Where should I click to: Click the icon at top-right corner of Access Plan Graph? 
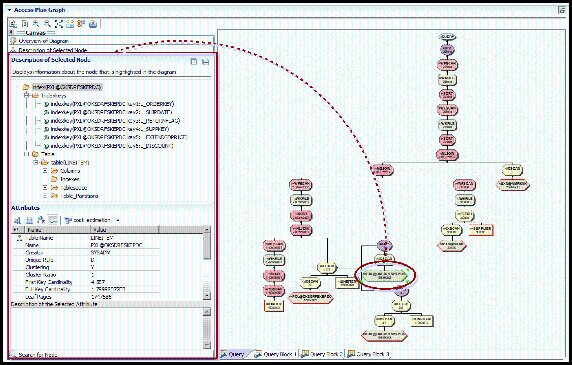[x=562, y=10]
